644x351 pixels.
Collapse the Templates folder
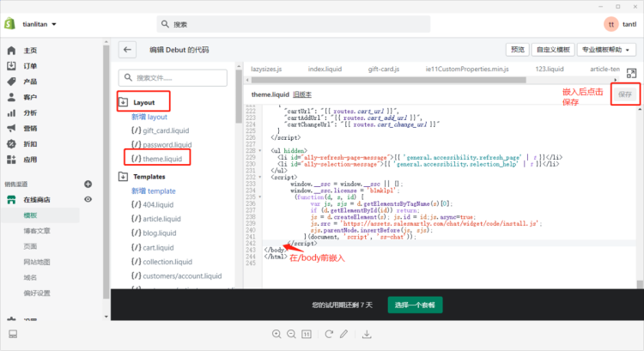124,176
